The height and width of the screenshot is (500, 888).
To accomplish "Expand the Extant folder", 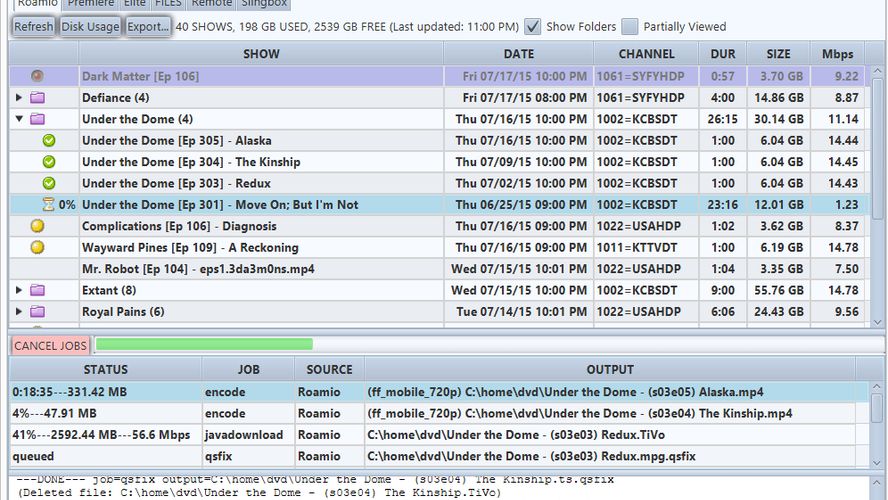I will [19, 290].
